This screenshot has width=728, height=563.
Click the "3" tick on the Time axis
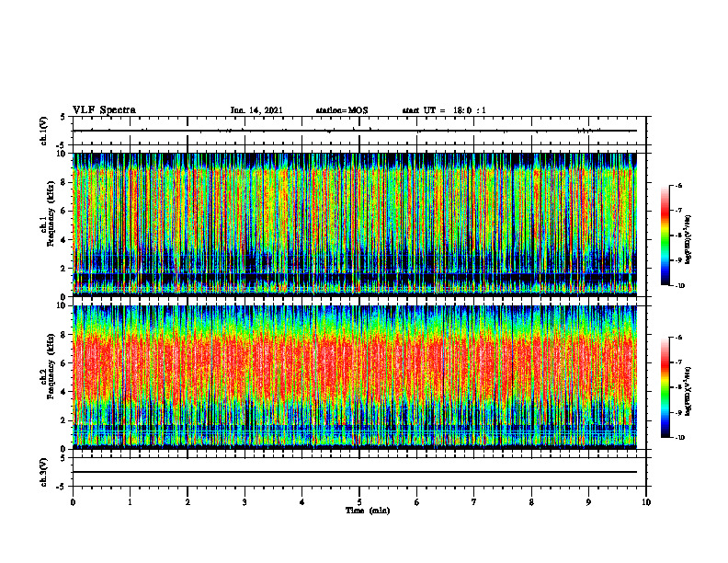pos(245,502)
